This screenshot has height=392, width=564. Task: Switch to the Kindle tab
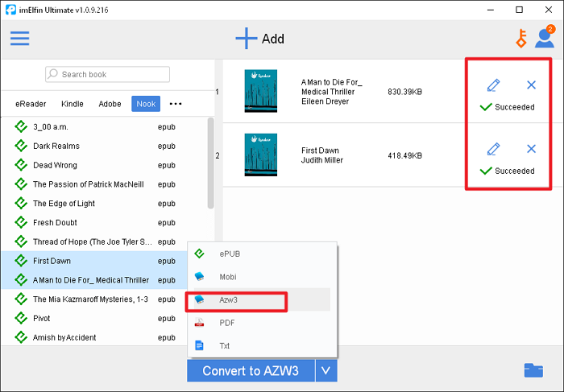(x=73, y=104)
